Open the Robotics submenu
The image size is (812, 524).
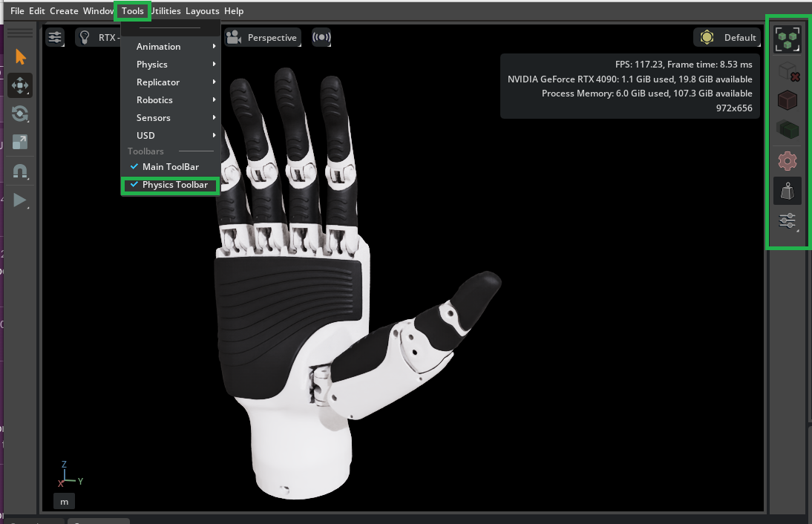point(156,99)
